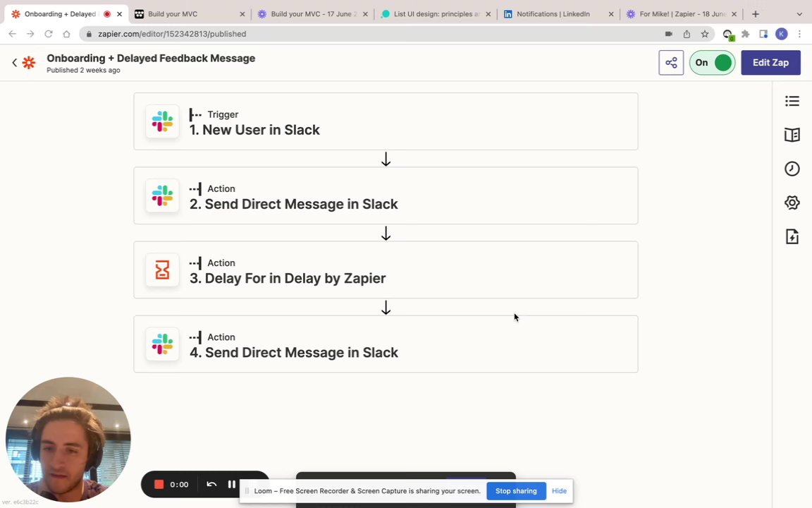Open the Zap notes book icon
Viewport: 812px width, 508px height.
[792, 135]
